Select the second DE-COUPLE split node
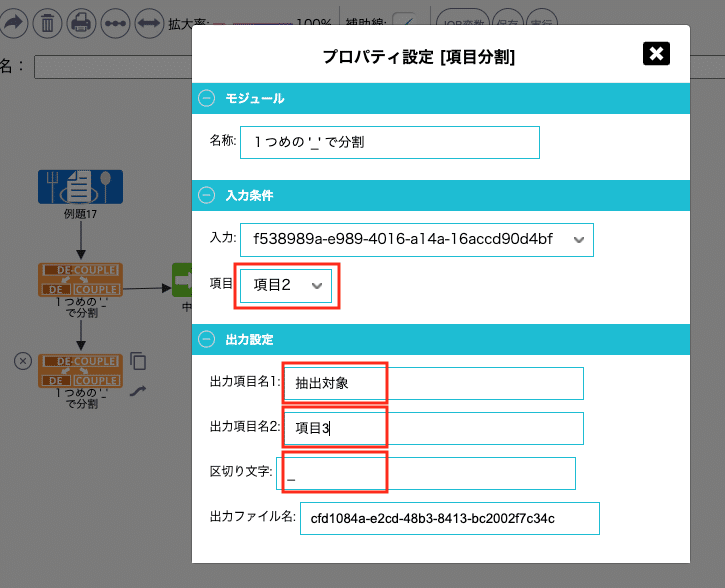The height and width of the screenshot is (588, 725). pos(80,371)
